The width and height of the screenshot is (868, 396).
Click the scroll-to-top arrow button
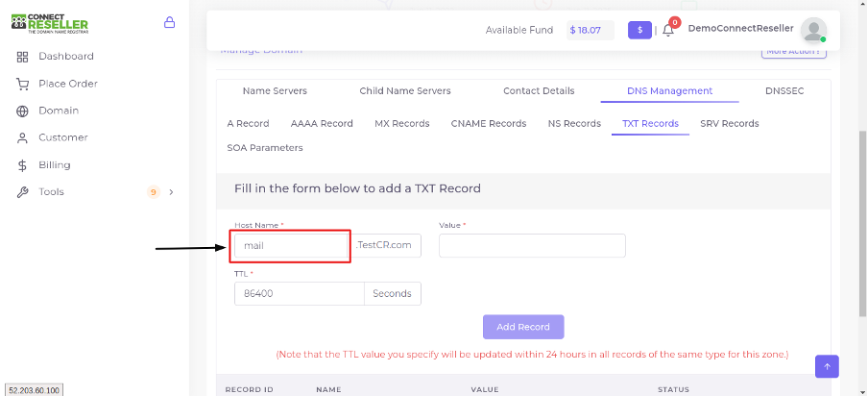click(x=827, y=366)
